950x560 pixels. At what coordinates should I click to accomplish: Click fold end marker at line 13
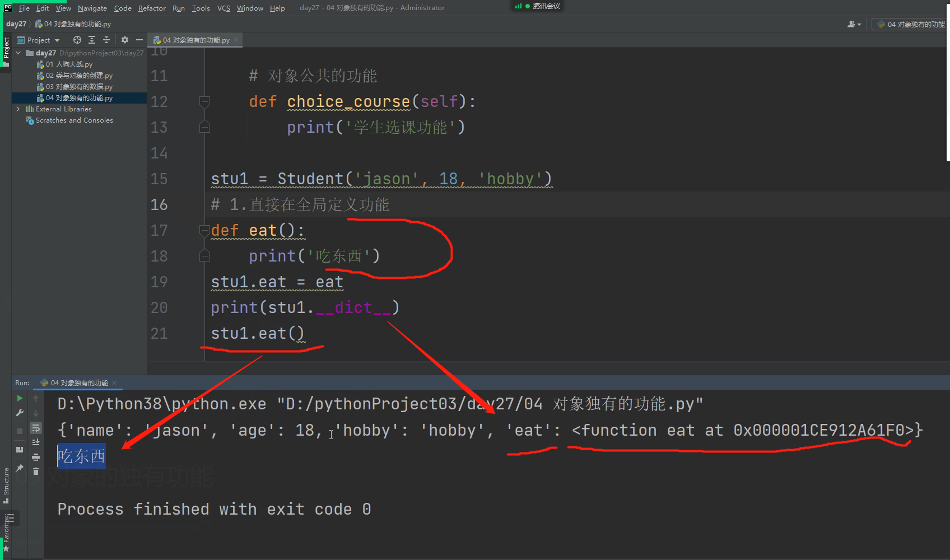pos(205,127)
